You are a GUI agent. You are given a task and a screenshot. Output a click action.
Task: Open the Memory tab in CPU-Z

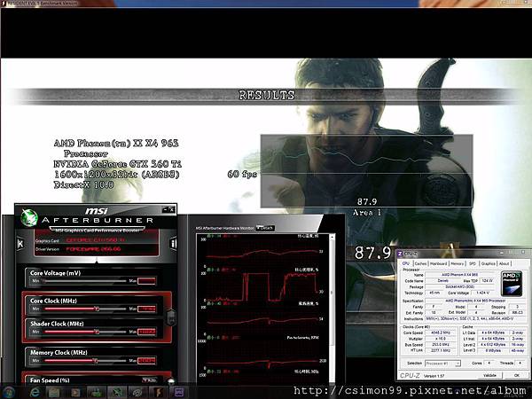click(457, 263)
